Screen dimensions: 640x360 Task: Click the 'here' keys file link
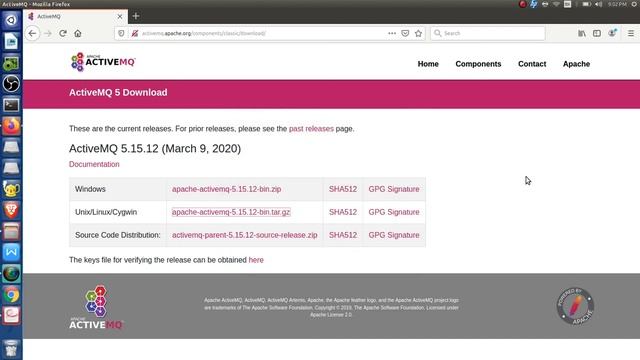point(256,260)
